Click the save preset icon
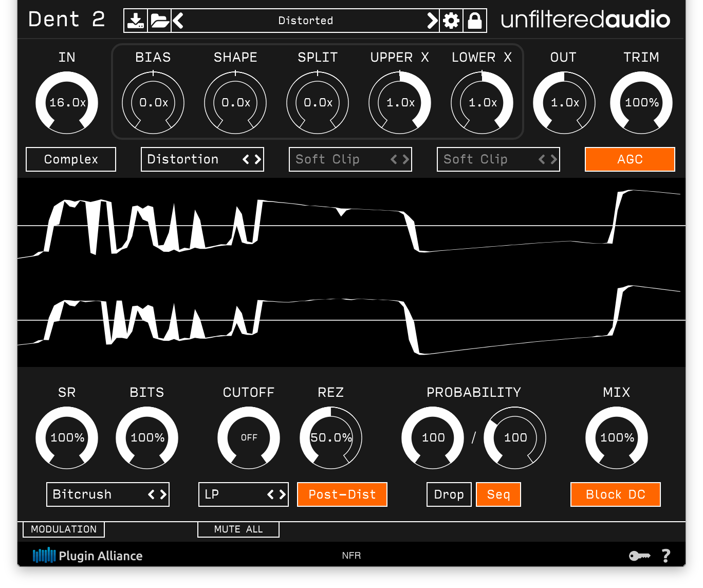This screenshot has height=588, width=703. [x=135, y=20]
